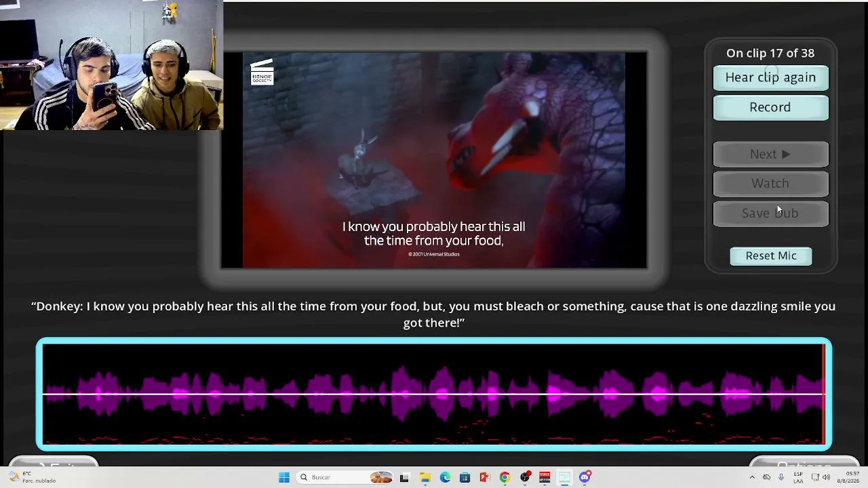
Task: Open the volume speaker tray icon
Action: coord(826,477)
